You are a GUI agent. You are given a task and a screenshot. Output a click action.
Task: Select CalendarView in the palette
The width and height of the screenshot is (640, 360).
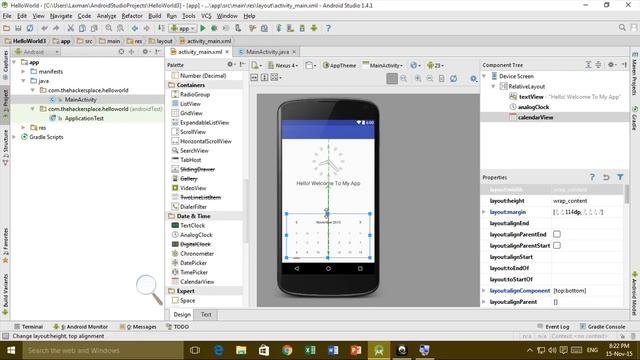pyautogui.click(x=197, y=282)
